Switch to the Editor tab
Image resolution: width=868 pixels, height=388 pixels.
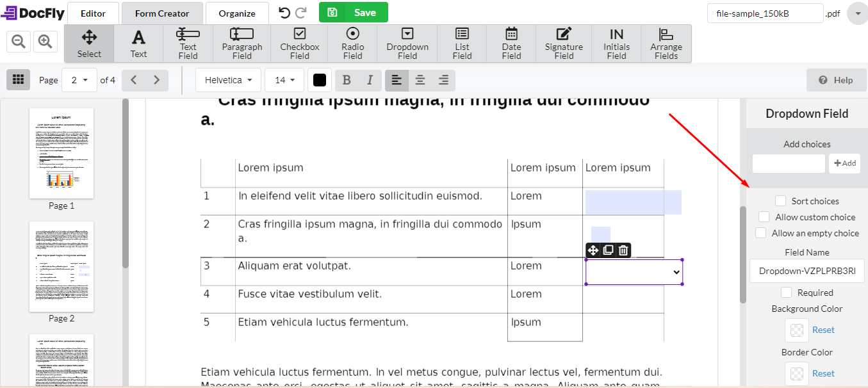(x=92, y=12)
